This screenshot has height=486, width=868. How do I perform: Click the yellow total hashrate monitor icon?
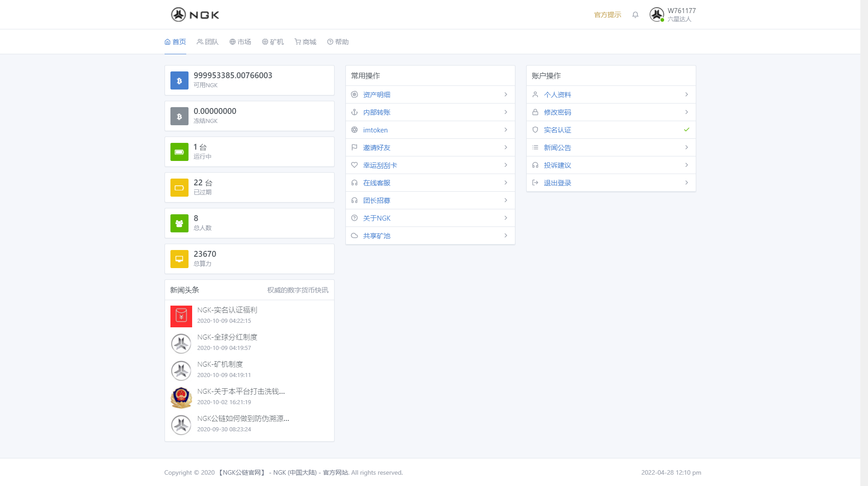point(179,259)
